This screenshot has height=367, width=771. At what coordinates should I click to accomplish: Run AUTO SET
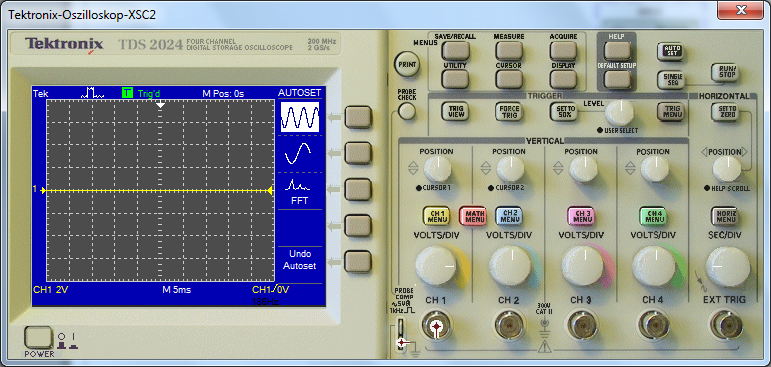[x=670, y=51]
